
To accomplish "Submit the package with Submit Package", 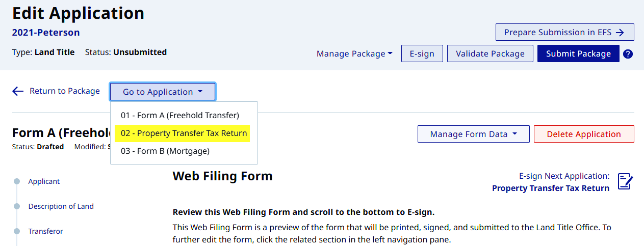I will coord(578,53).
